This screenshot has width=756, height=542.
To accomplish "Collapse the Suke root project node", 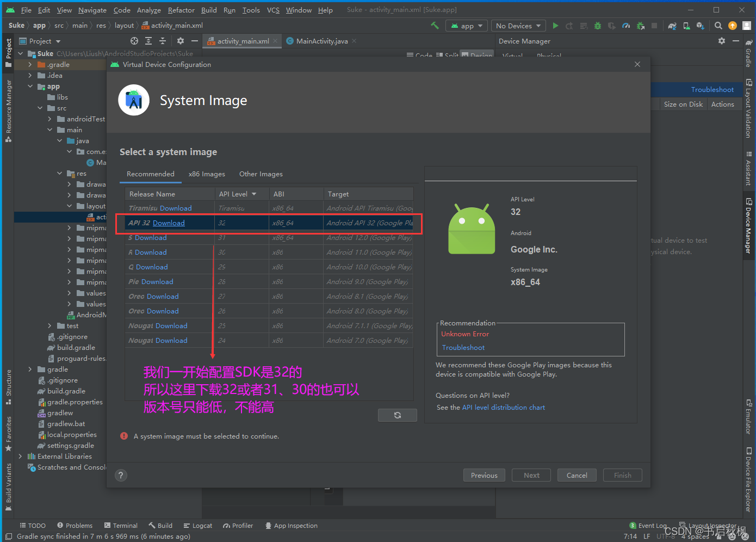I will [21, 53].
